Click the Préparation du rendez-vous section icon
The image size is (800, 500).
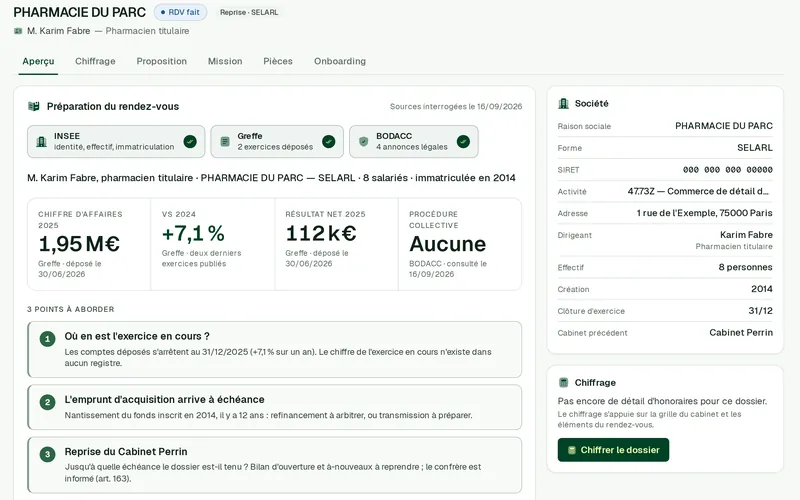pyautogui.click(x=34, y=106)
